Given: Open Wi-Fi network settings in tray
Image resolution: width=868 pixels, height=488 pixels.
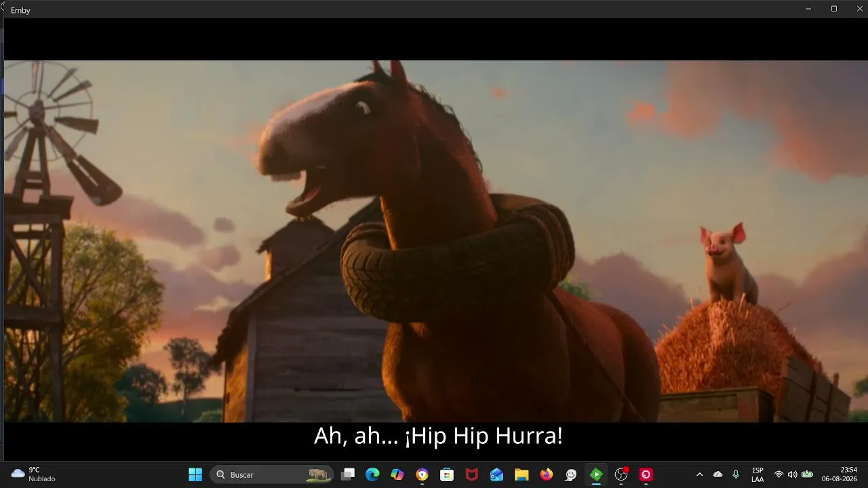Looking at the screenshot, I should pyautogui.click(x=779, y=474).
